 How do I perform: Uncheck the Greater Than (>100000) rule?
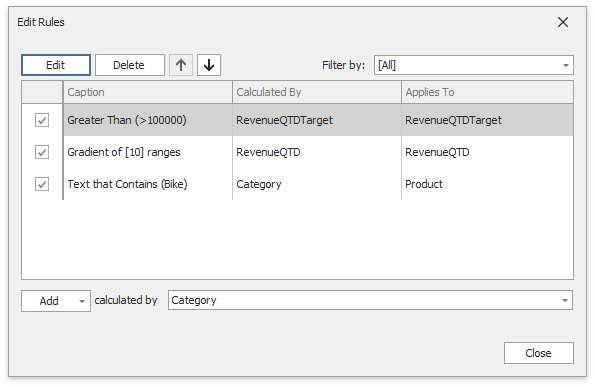(42, 120)
